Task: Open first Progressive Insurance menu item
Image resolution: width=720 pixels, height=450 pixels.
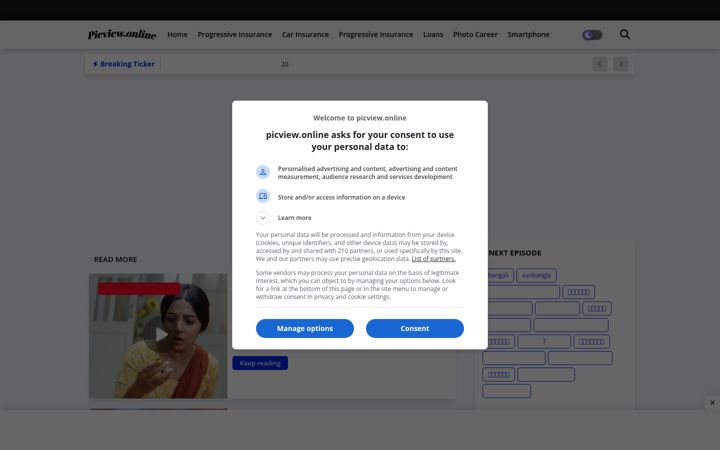Action: click(x=235, y=34)
